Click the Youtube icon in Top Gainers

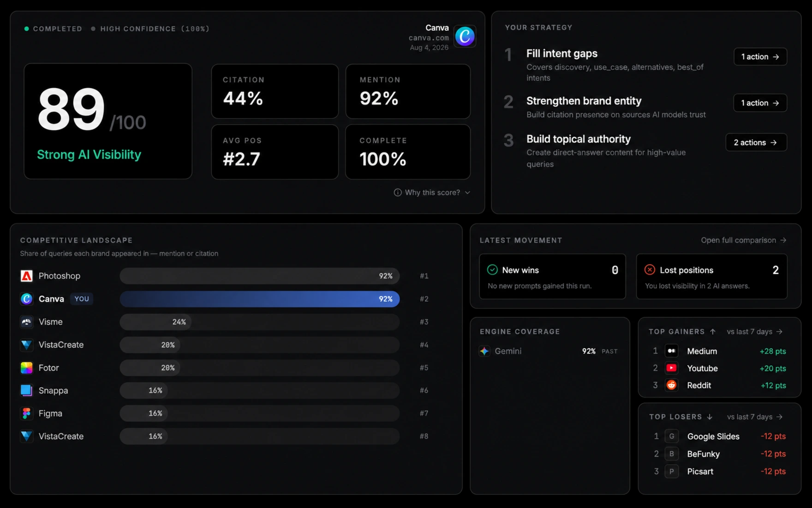pyautogui.click(x=672, y=368)
